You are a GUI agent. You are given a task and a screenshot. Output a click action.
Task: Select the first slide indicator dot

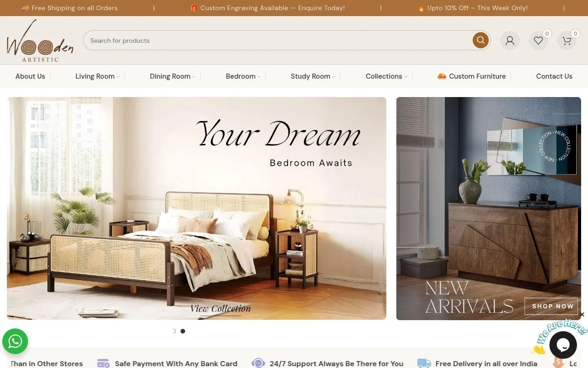pos(175,331)
